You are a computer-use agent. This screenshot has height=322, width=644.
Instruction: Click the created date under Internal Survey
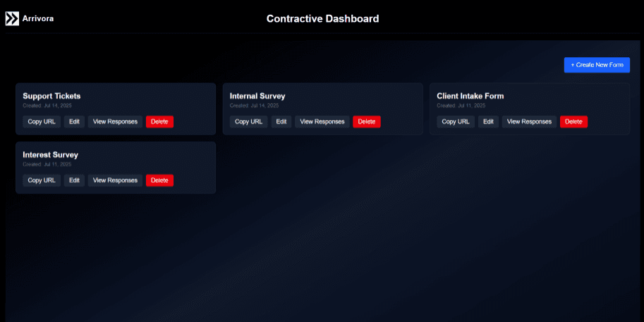(x=254, y=106)
